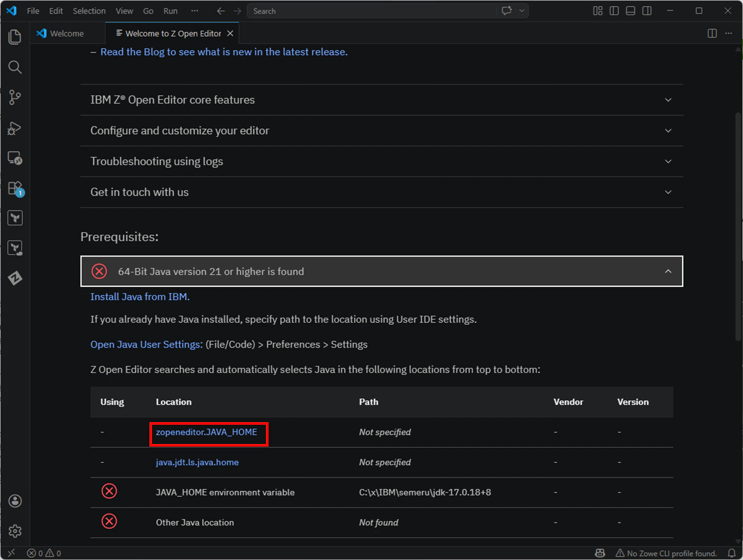Click the zopeneditor.JAVA_HOME setting link
The width and height of the screenshot is (743, 560).
[207, 432]
